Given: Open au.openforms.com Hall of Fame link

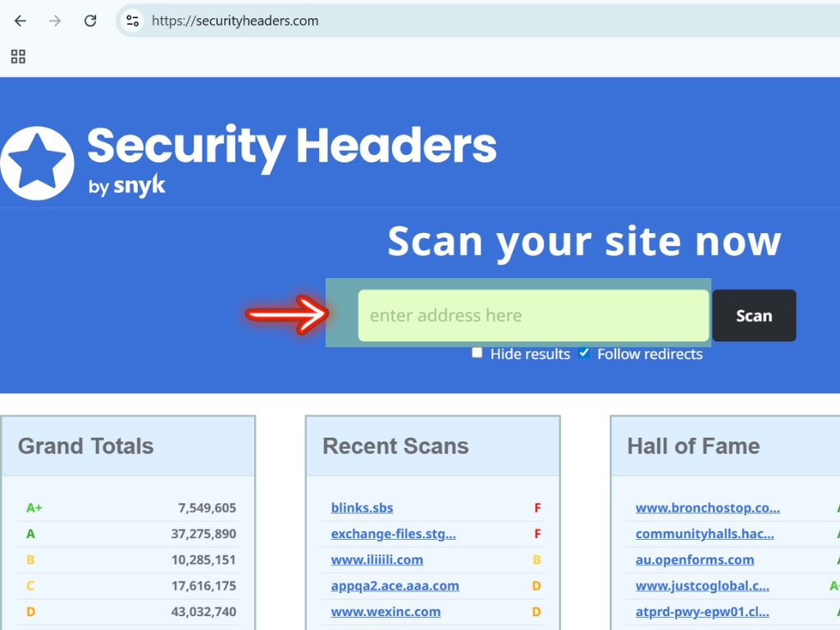Looking at the screenshot, I should pos(694,560).
